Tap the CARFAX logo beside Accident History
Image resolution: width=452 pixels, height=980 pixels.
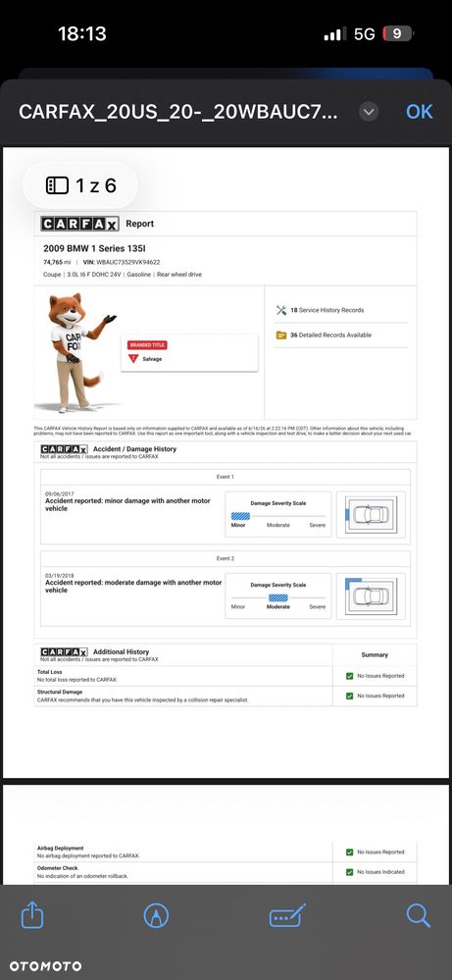(65, 448)
